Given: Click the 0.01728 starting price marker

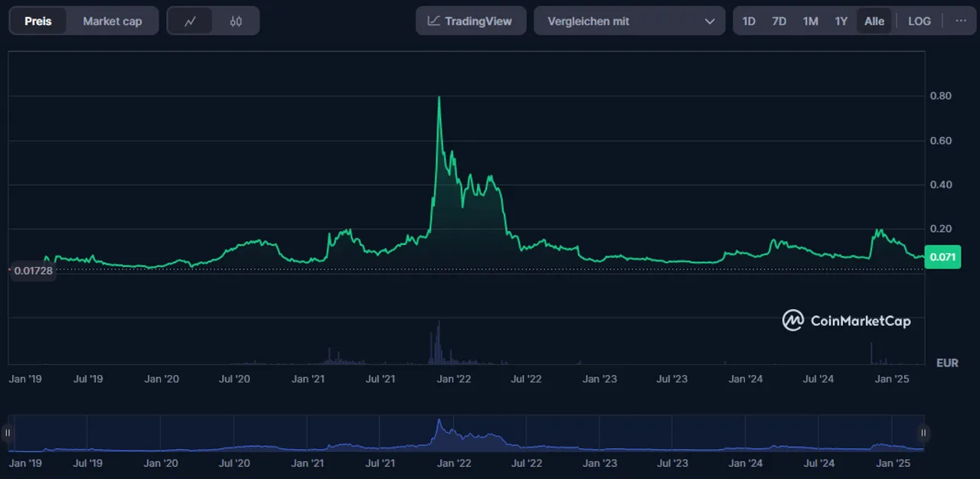Looking at the screenshot, I should click(32, 271).
